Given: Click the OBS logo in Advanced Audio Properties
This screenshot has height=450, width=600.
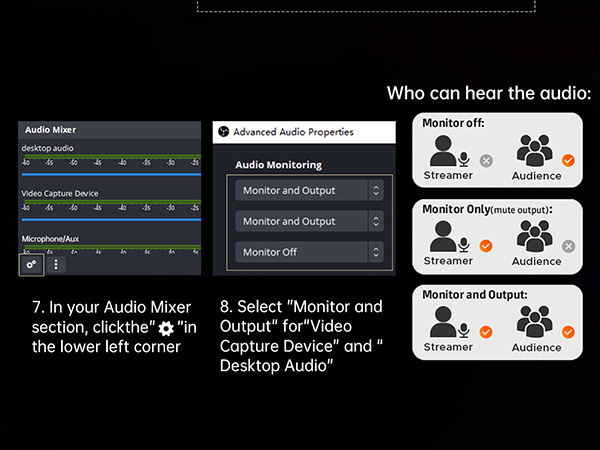Looking at the screenshot, I should coord(223,132).
